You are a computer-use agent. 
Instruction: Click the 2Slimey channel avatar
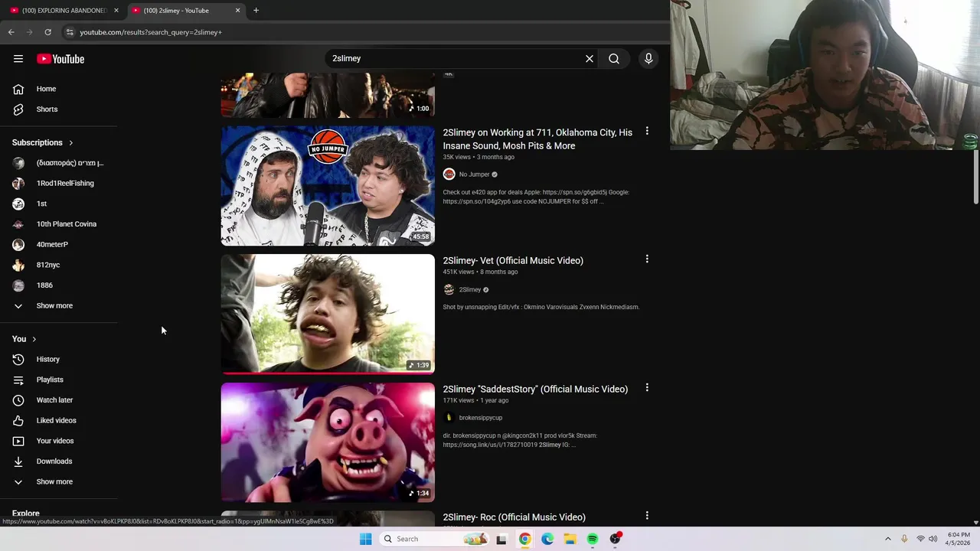point(449,290)
